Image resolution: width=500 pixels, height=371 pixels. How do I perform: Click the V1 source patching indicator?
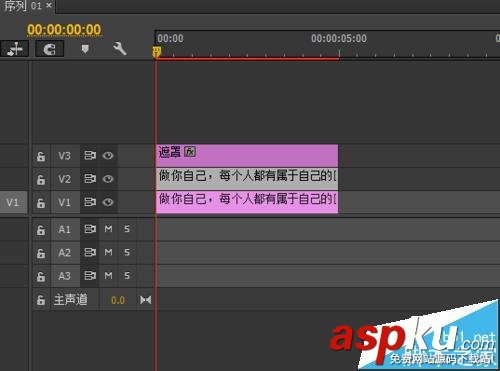tap(13, 202)
